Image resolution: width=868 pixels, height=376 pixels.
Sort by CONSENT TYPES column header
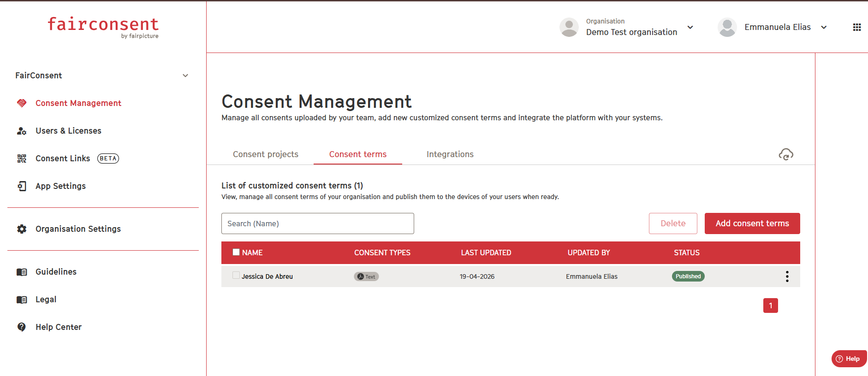(382, 253)
